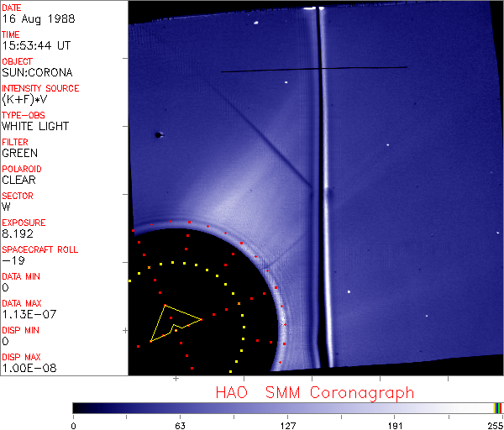Click the black horizontal line across the image top
The height and width of the screenshot is (430, 504).
pyautogui.click(x=313, y=70)
